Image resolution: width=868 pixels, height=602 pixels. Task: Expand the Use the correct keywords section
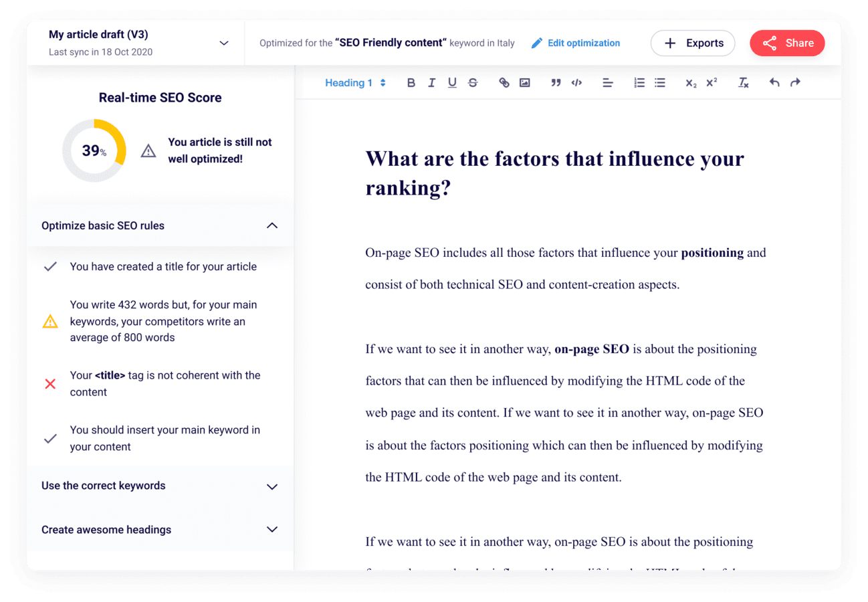tap(272, 486)
